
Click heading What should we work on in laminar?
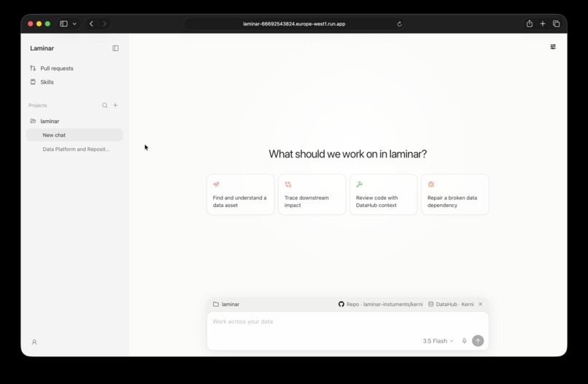tap(348, 154)
